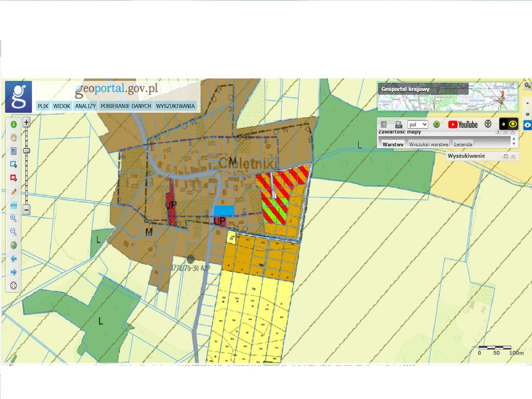532x399 pixels.
Task: Open the XYH coordinates tool
Action: coord(14,205)
